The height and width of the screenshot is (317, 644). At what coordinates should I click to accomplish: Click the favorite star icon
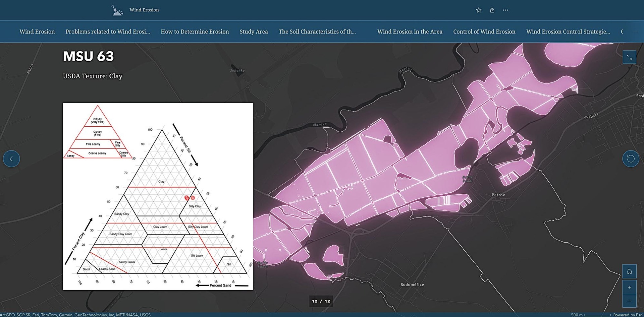(479, 10)
